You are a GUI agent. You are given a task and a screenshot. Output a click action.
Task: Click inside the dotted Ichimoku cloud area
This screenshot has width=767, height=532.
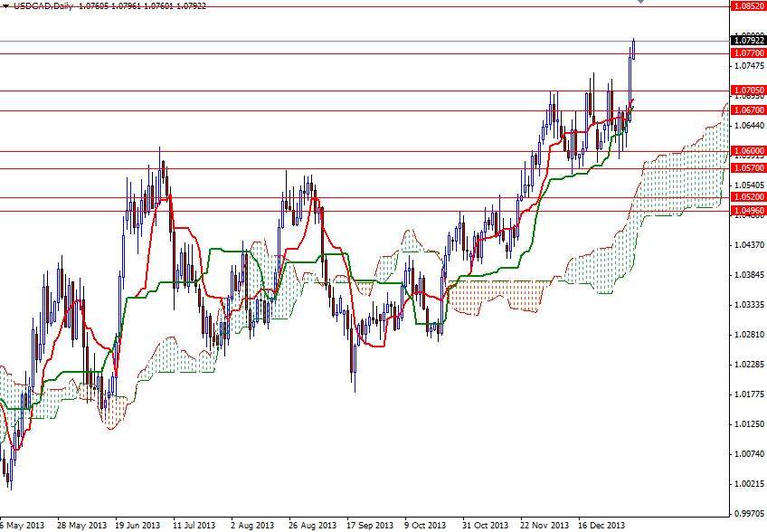[678, 181]
